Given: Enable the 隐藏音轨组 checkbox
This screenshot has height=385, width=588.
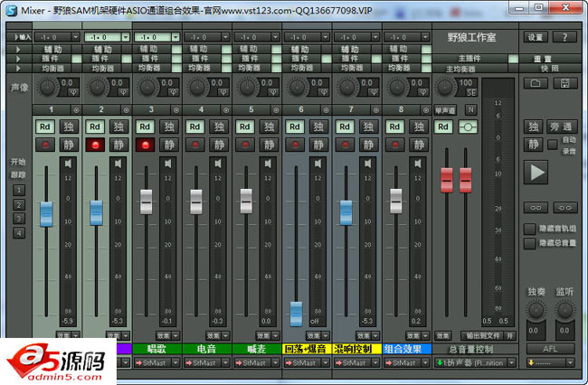Looking at the screenshot, I should 530,229.
